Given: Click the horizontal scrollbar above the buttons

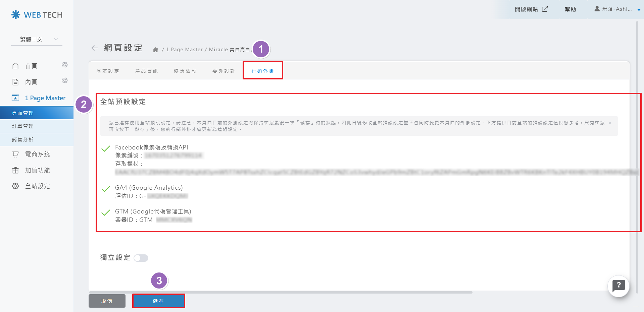Looking at the screenshot, I should pyautogui.click(x=281, y=292).
